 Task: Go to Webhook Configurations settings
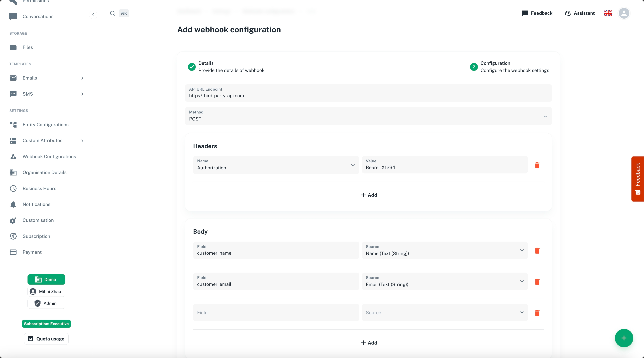[49, 156]
